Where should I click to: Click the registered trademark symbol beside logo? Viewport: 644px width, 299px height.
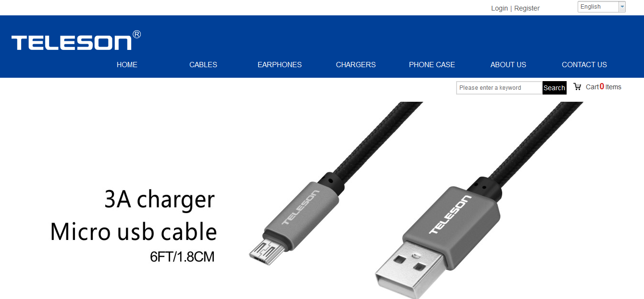(136, 34)
